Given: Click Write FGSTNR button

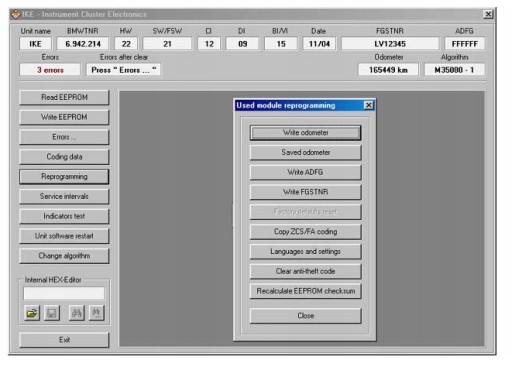Looking at the screenshot, I should pos(306,192).
